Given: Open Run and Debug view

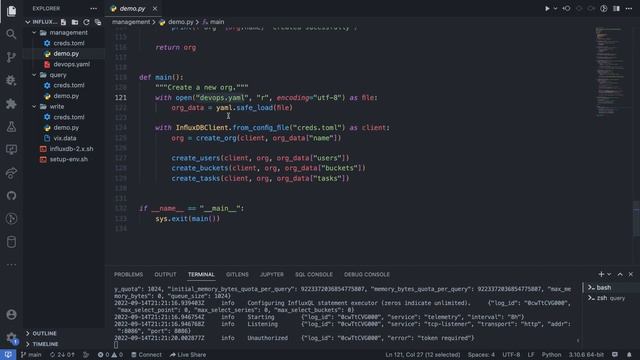Looking at the screenshot, I should click(11, 80).
